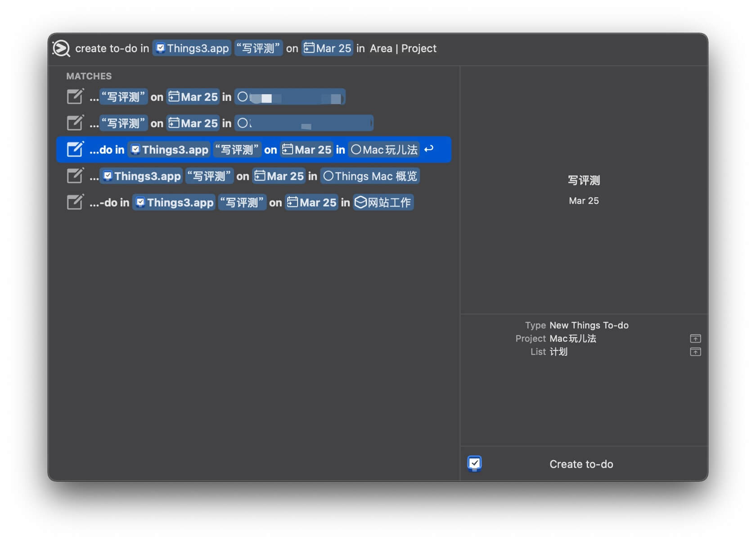Viewport: 756px width, 544px height.
Task: Choose the match for Things Mac 概览
Action: pyautogui.click(x=254, y=176)
